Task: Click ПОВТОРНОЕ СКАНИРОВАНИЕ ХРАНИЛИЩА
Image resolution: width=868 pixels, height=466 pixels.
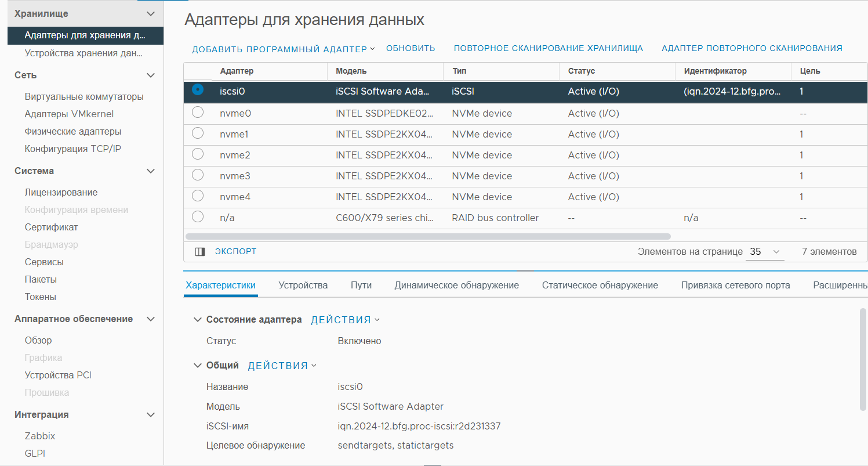Action: tap(549, 48)
